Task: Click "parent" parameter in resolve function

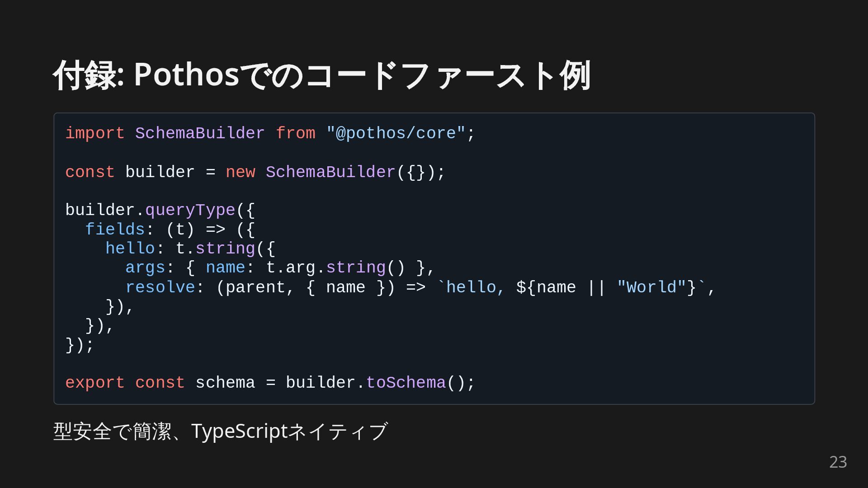Action: click(x=255, y=287)
